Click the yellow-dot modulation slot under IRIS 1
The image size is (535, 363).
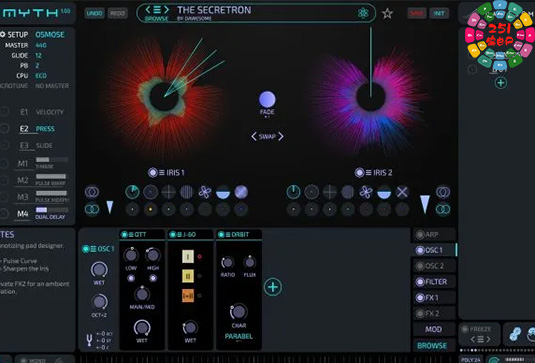(150, 209)
